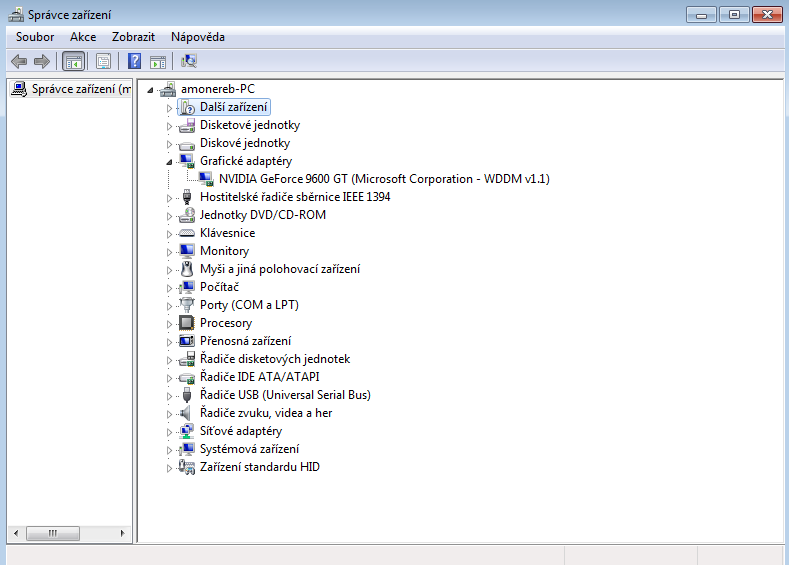The height and width of the screenshot is (565, 789).
Task: Click left pane scrollbar left arrow
Action: click(x=16, y=533)
